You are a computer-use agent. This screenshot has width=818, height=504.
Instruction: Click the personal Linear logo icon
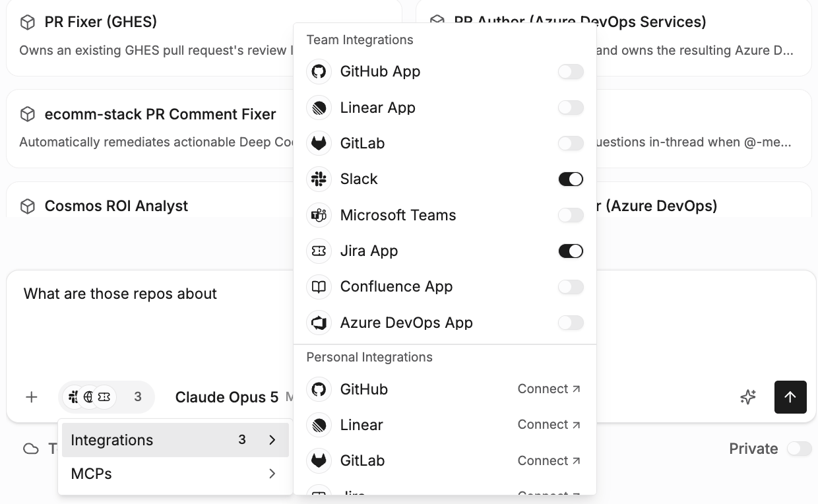pos(319,425)
